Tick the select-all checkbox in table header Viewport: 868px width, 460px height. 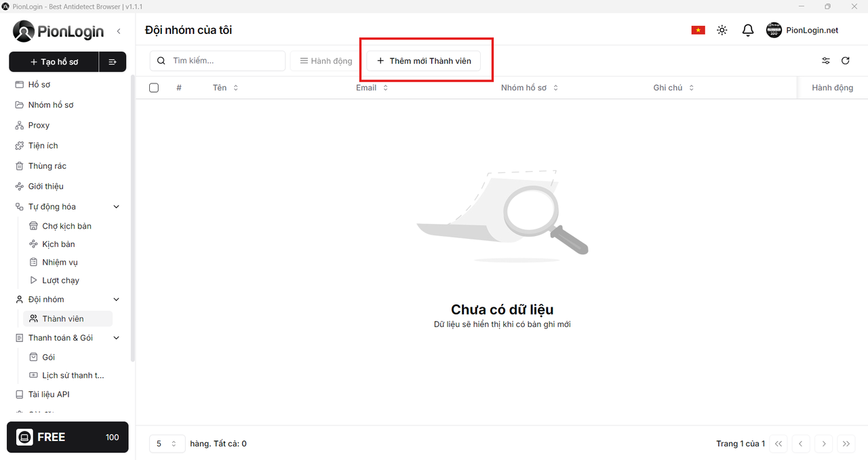click(154, 88)
